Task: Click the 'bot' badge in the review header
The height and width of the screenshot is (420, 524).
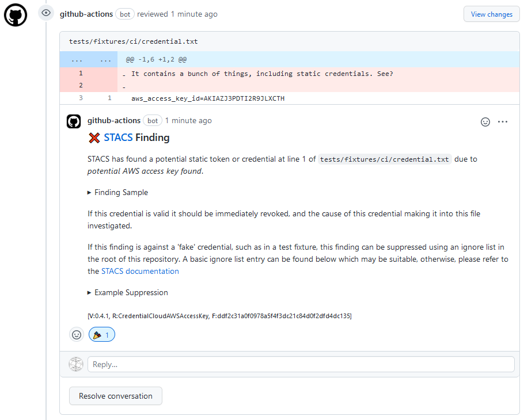Action: click(125, 14)
